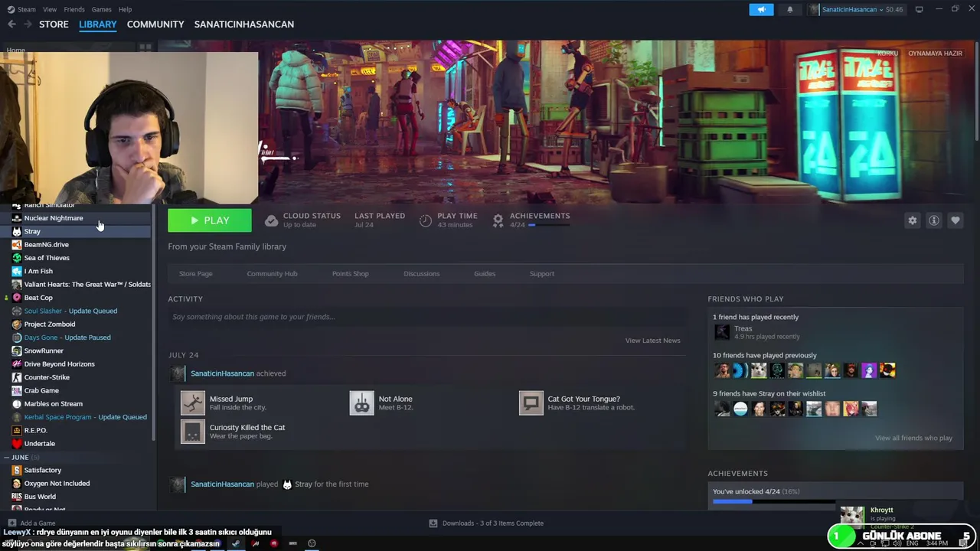Click the Add a Game button
The height and width of the screenshot is (551, 980).
[x=31, y=523]
